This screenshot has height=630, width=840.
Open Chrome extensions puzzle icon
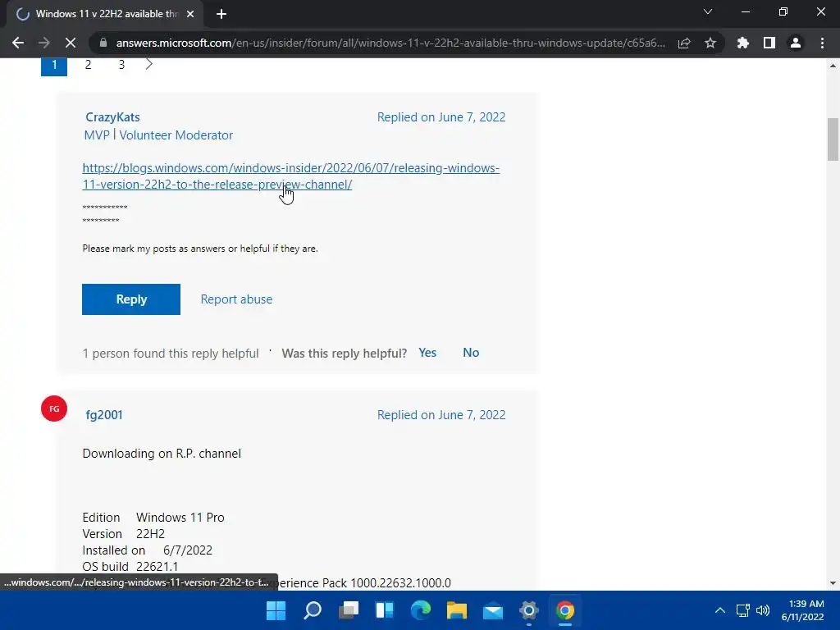pyautogui.click(x=743, y=43)
